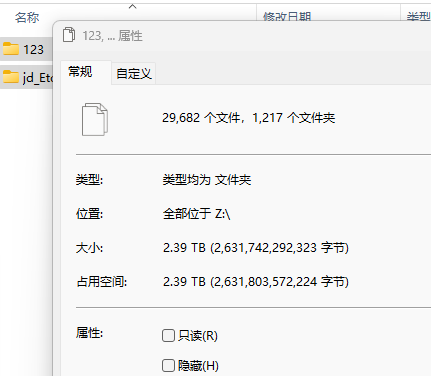
Task: Enable the 隐藏(H) hidden checkbox
Action: 168,365
